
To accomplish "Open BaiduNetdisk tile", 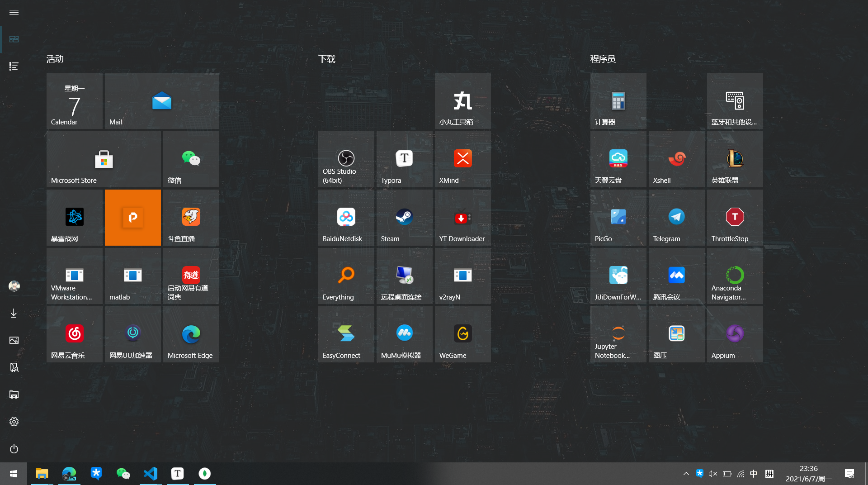I will tap(346, 218).
